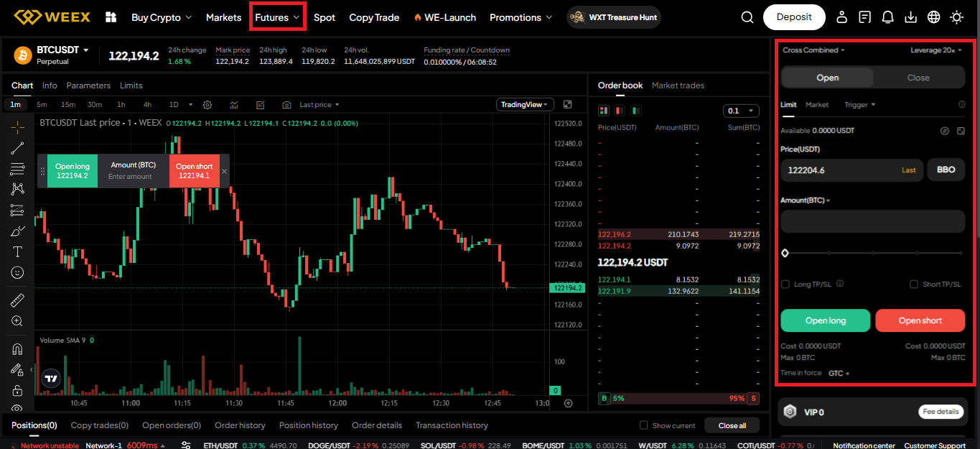Open the TradingView chart type dropdown
The image size is (980, 449).
click(524, 105)
